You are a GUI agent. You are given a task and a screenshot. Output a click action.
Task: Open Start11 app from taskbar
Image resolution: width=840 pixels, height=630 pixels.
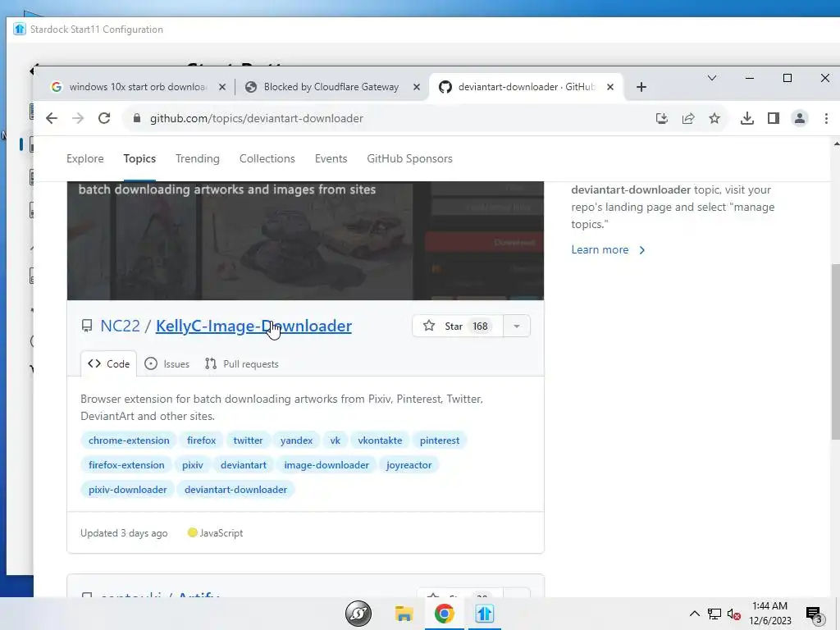pyautogui.click(x=484, y=614)
